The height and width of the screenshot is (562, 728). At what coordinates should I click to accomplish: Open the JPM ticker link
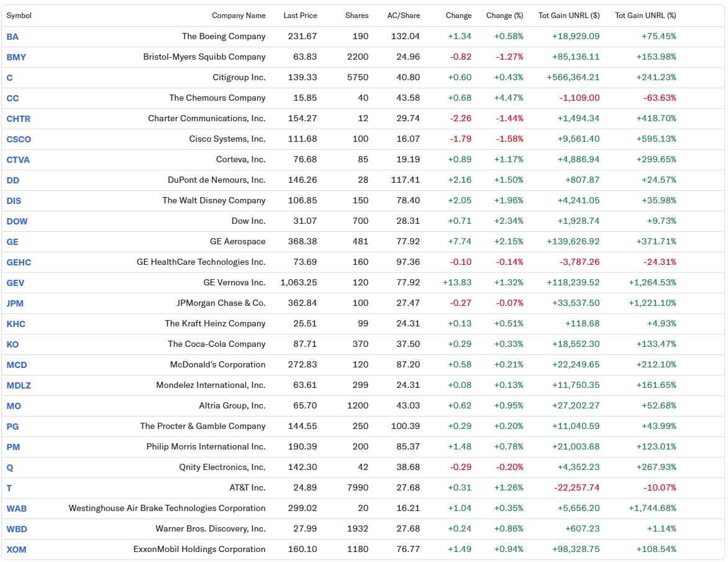coord(15,303)
